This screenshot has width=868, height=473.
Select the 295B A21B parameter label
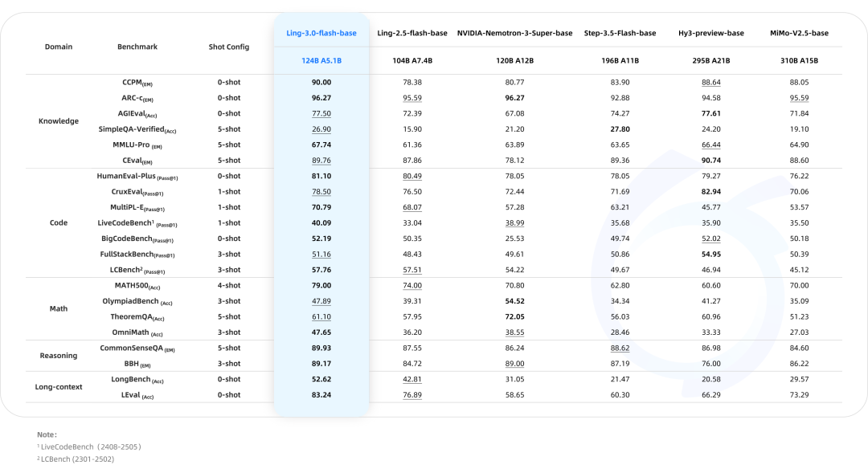point(710,61)
